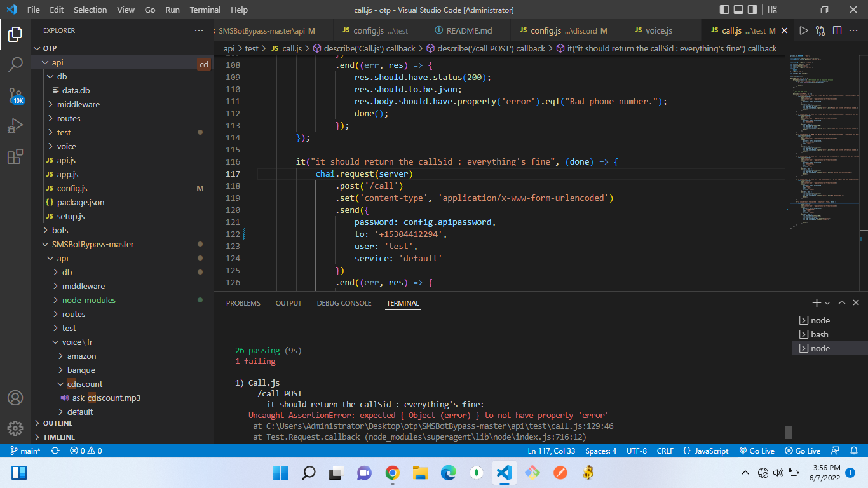Open Microsoft Edge from the taskbar
868x488 pixels.
pyautogui.click(x=448, y=473)
